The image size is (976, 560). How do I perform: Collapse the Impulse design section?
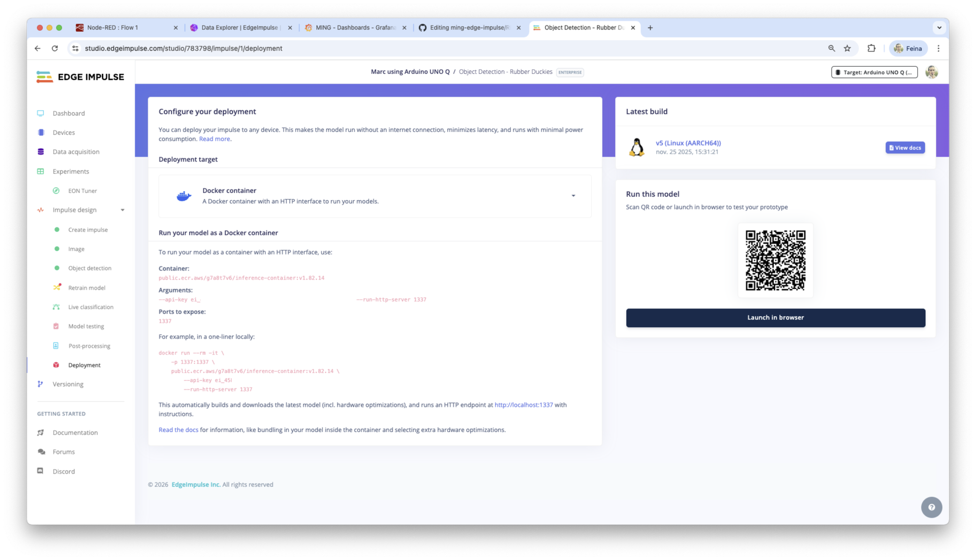click(122, 210)
